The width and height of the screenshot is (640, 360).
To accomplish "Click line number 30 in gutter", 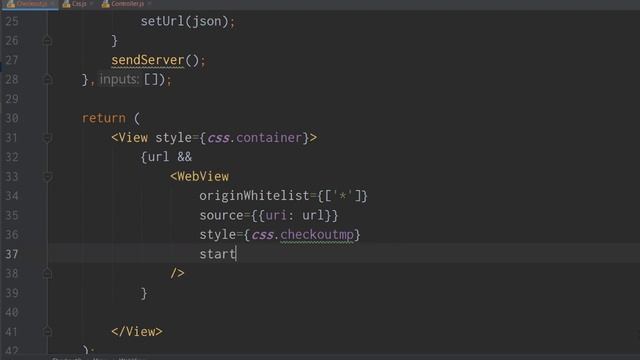I will coord(12,118).
